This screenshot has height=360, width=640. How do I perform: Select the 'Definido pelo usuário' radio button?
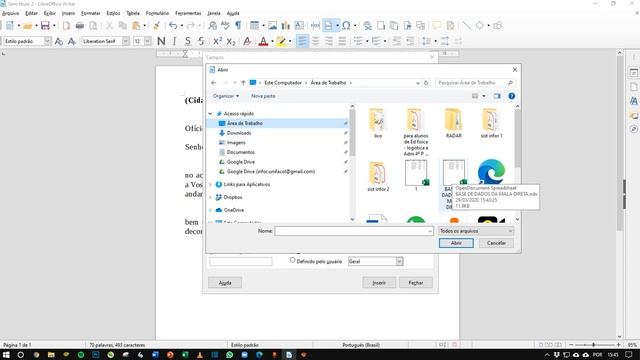point(292,260)
